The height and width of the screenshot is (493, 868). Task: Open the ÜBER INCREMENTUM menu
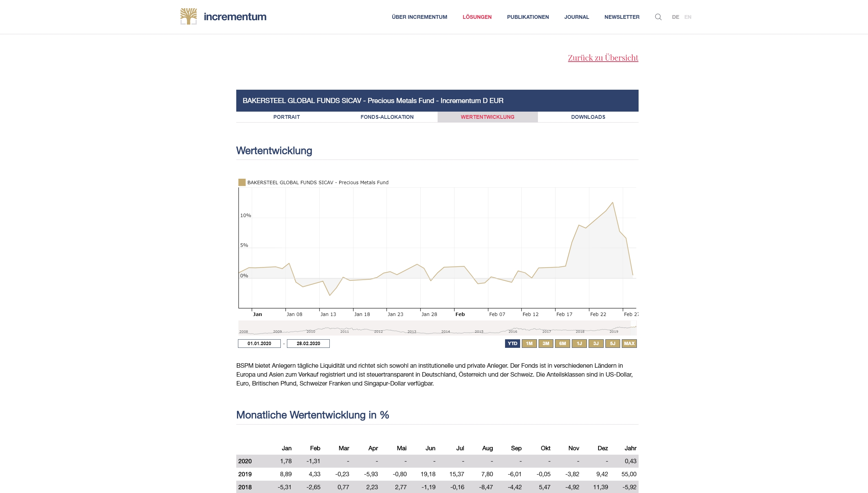(x=419, y=17)
